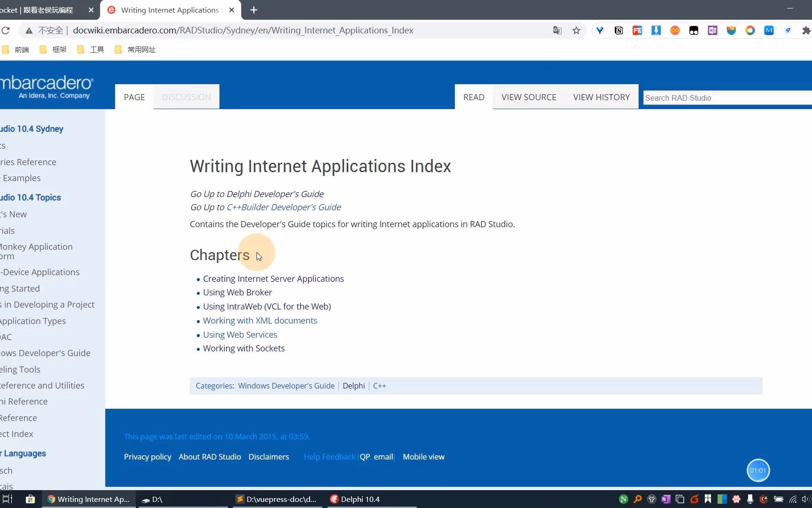Switch to the 跟着老侯玩编程 tab
812x508 pixels.
47,10
